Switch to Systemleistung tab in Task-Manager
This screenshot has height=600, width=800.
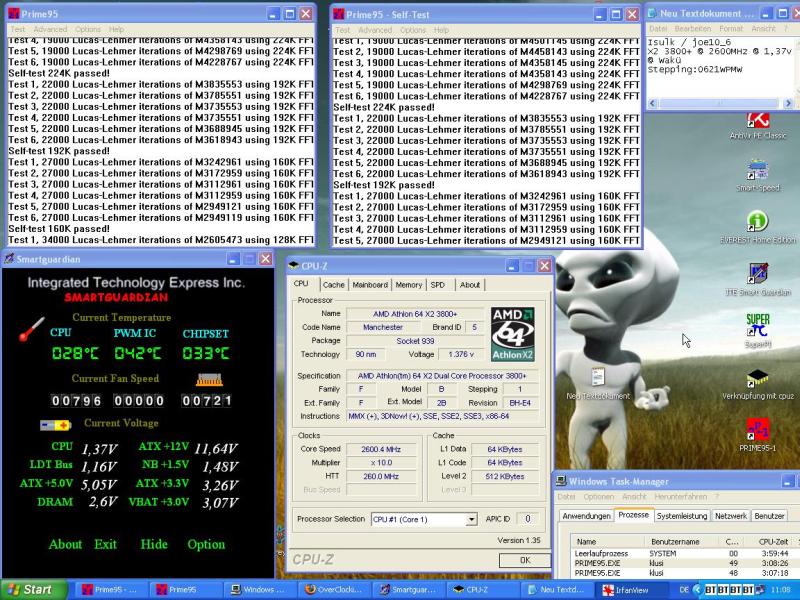click(682, 516)
